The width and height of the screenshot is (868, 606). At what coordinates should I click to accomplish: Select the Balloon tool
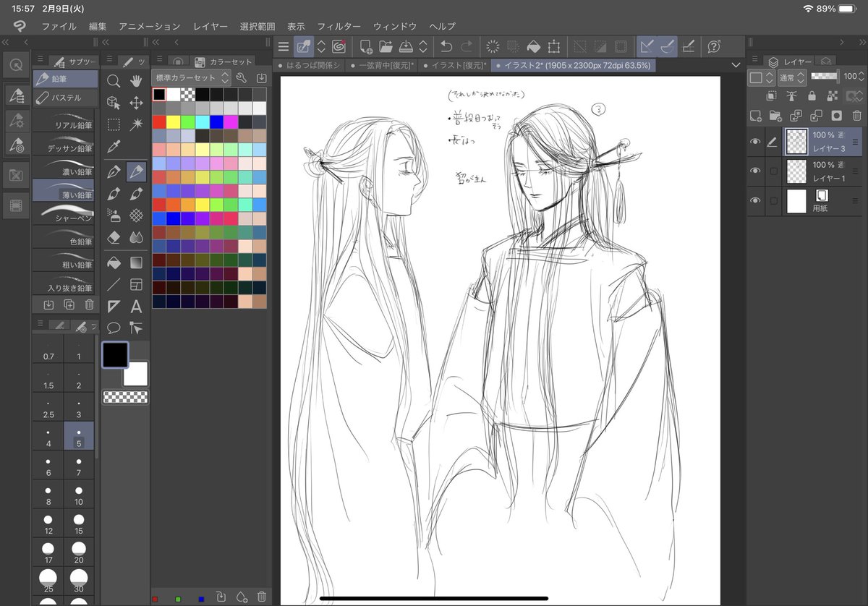(x=114, y=328)
